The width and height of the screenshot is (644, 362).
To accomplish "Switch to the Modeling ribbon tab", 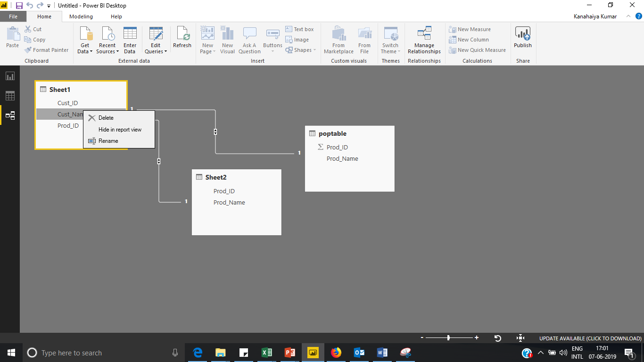I will pos(81,16).
